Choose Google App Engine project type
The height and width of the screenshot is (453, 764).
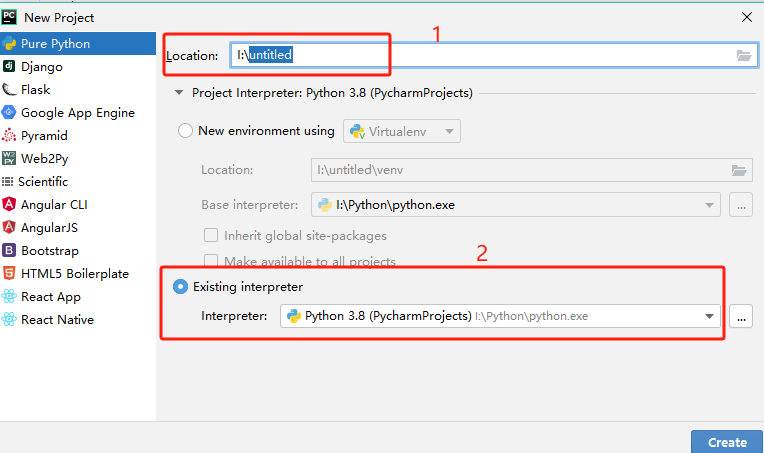(78, 113)
